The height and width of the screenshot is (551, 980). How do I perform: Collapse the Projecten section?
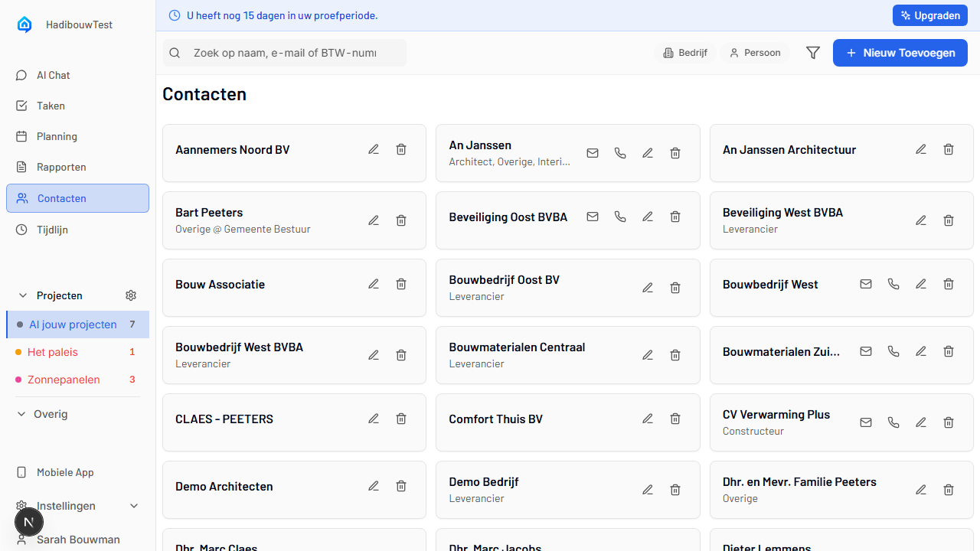(22, 295)
